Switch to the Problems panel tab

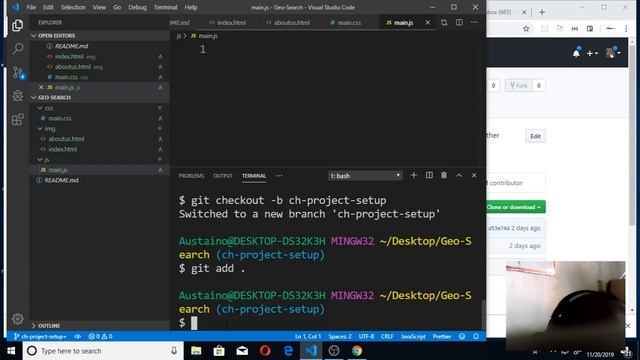(191, 176)
